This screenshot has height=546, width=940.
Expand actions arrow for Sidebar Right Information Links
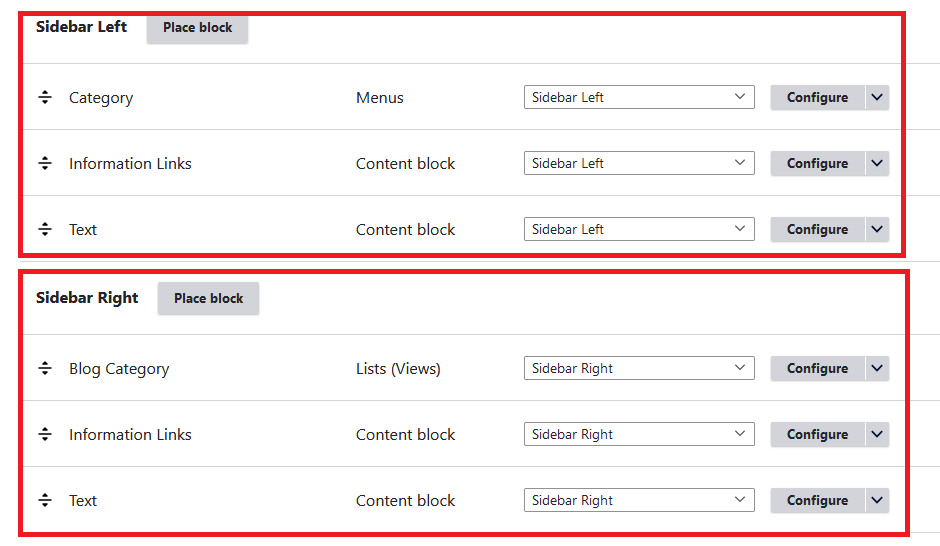tap(877, 435)
